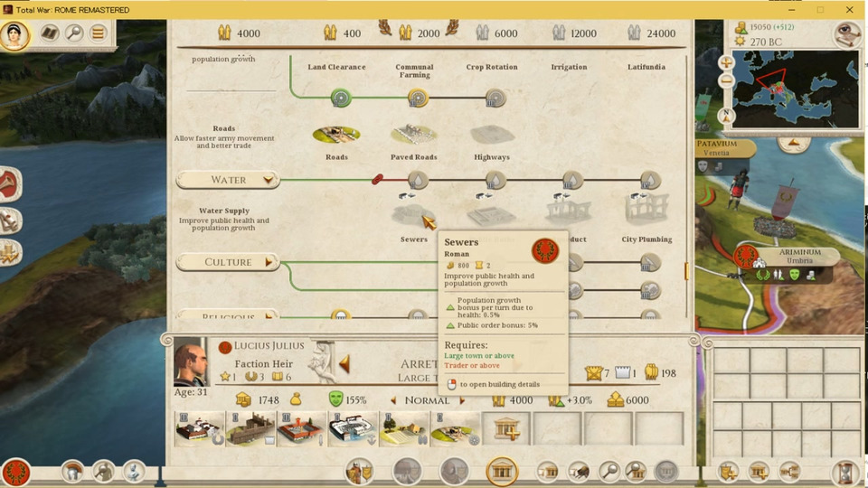Switch to greyed agents tab
The width and height of the screenshot is (868, 488).
454,472
